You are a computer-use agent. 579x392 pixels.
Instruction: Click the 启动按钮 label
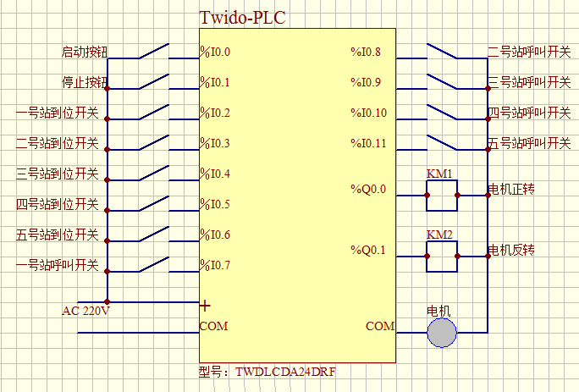point(85,52)
